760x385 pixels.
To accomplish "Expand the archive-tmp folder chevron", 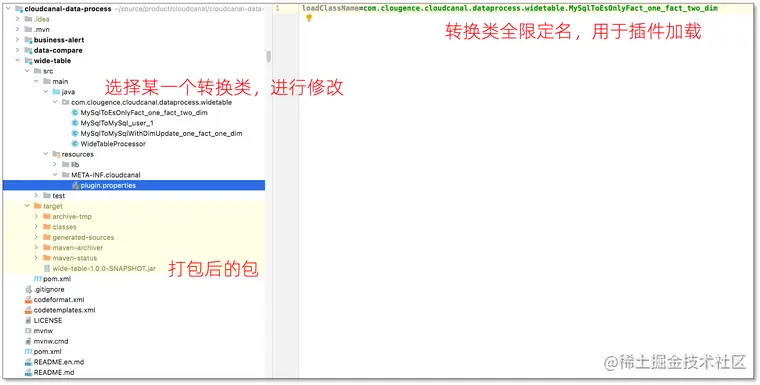I will pos(36,216).
